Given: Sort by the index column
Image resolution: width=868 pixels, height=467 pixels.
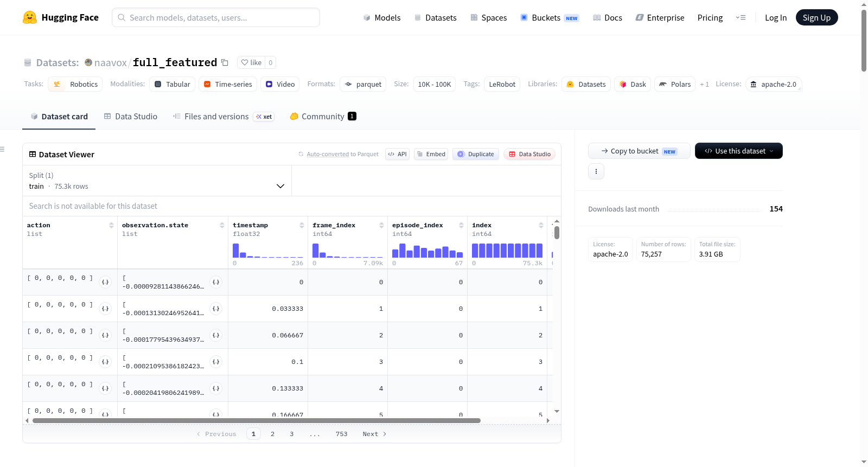Looking at the screenshot, I should tap(541, 225).
